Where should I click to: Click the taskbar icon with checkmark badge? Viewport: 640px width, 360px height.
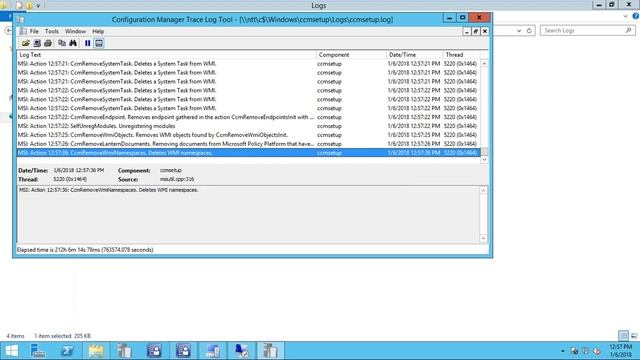click(x=242, y=351)
